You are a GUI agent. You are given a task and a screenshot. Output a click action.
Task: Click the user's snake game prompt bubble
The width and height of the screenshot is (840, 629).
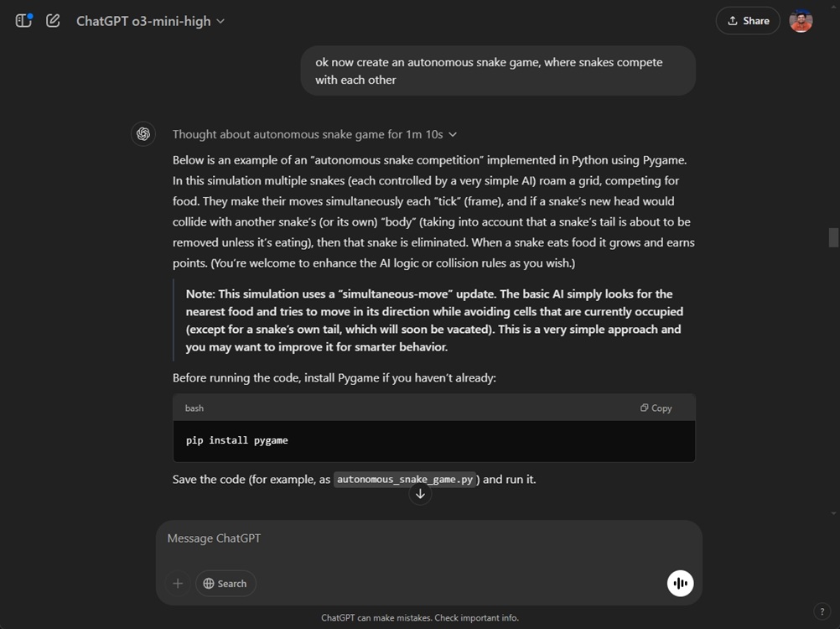(x=497, y=71)
